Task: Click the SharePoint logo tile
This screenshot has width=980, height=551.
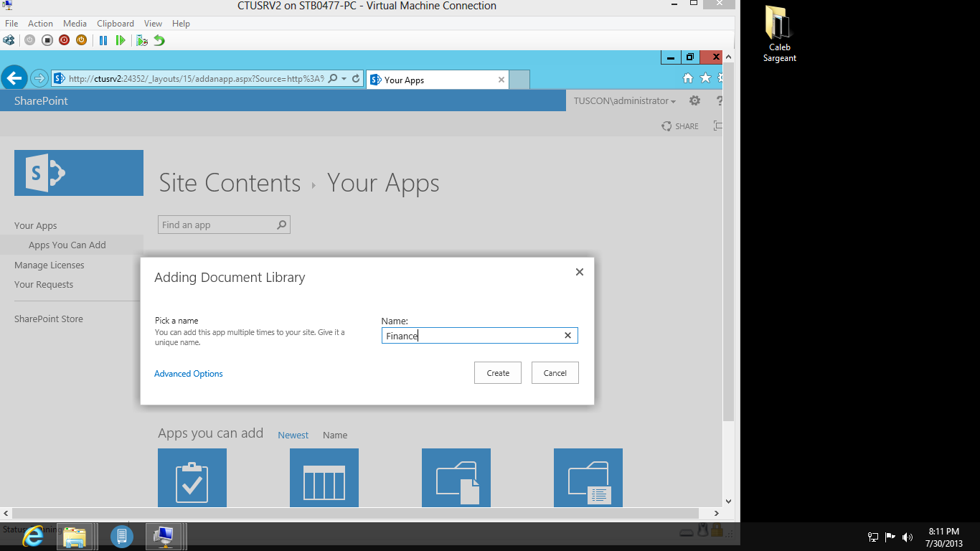Action: tap(79, 173)
